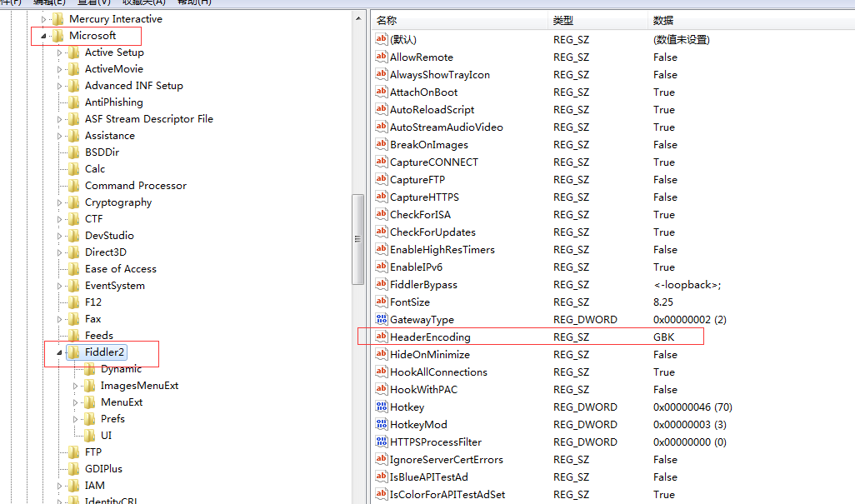Click the MenuExt folder icon

coord(89,402)
